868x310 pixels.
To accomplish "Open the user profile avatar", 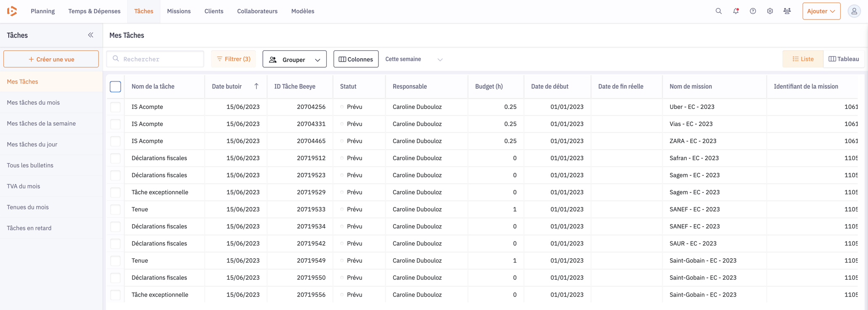I will pos(854,11).
